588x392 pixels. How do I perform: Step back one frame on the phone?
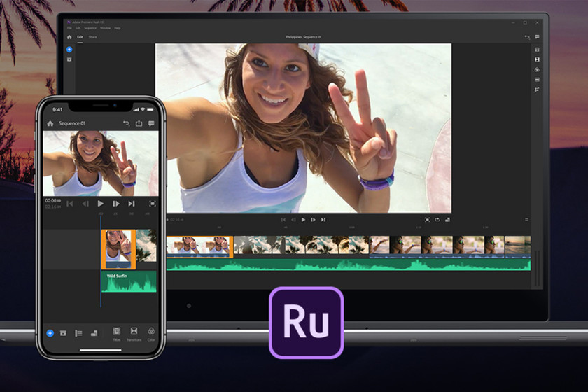[x=85, y=204]
